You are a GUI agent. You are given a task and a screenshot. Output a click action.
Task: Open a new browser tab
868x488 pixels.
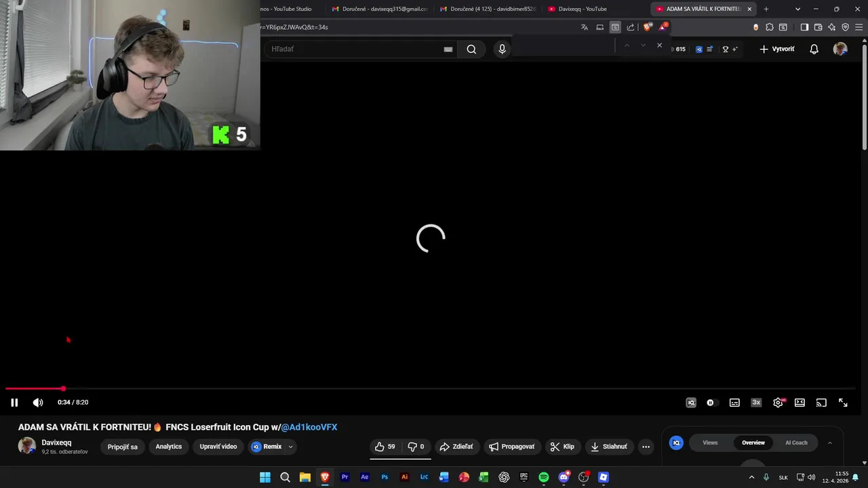pos(766,9)
